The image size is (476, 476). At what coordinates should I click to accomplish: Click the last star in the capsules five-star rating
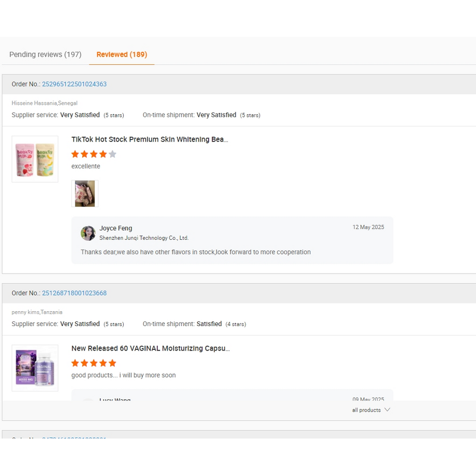111,362
